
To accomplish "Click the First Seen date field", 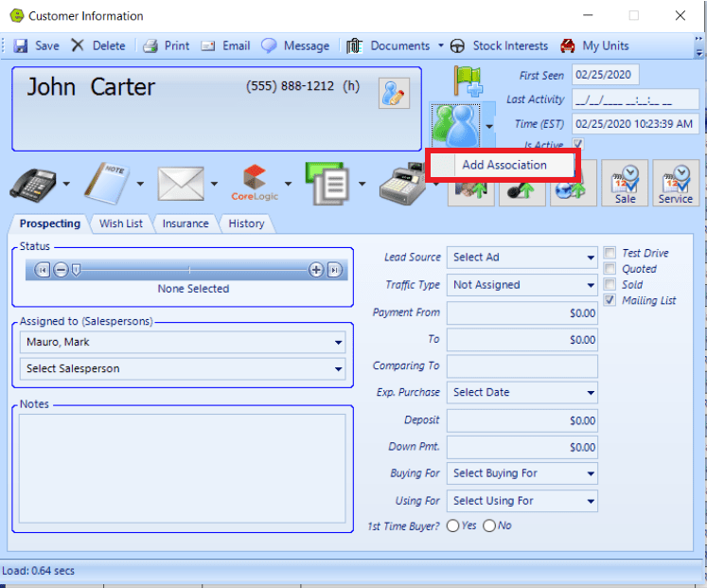I will [606, 75].
